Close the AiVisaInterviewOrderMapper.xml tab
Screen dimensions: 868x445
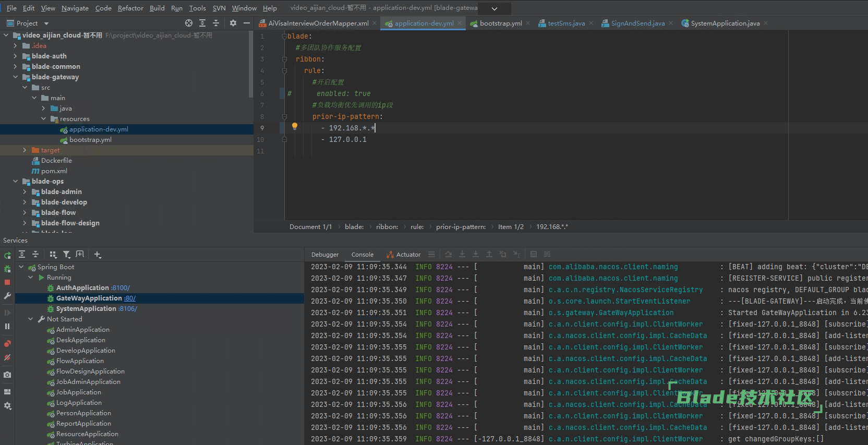[375, 23]
